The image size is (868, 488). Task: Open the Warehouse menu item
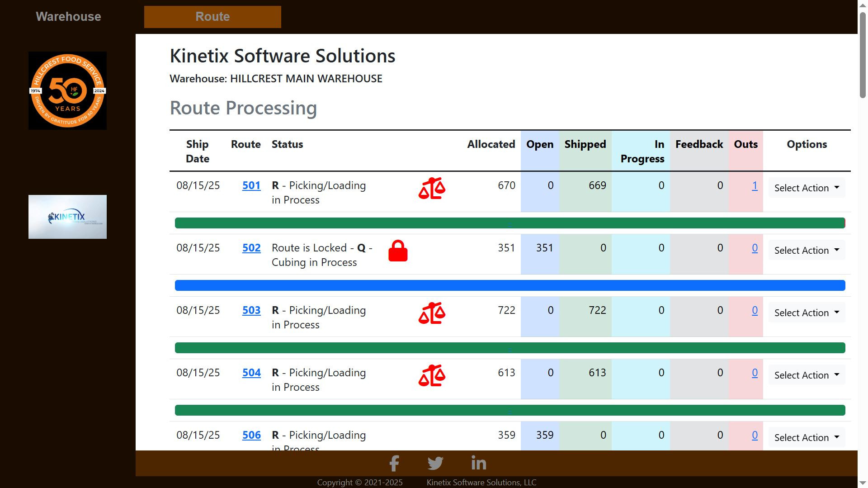68,17
